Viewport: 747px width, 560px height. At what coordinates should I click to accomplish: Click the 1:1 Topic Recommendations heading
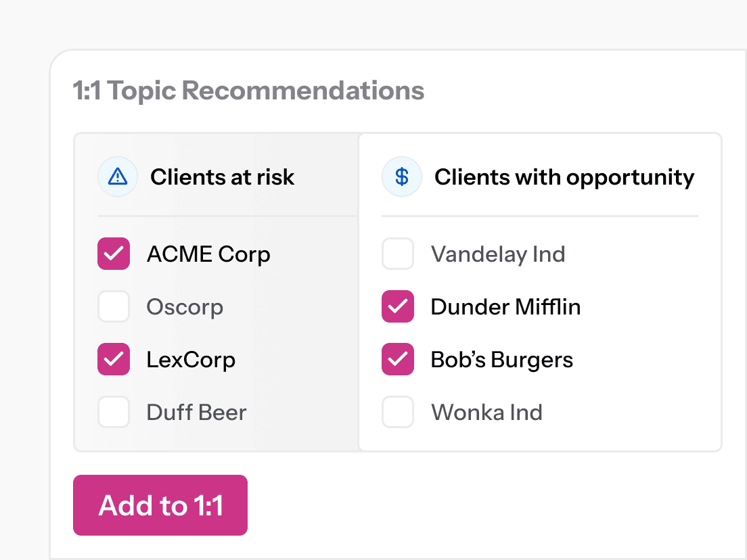(248, 91)
